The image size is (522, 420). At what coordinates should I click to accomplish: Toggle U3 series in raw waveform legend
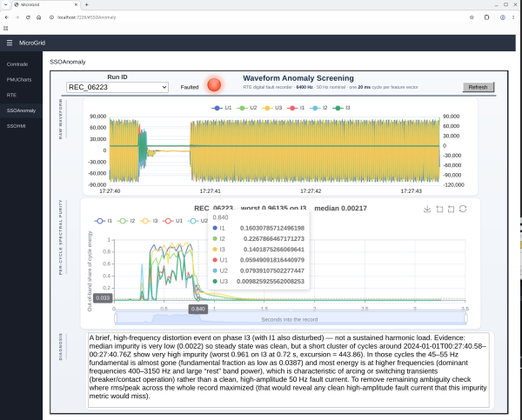pyautogui.click(x=272, y=108)
